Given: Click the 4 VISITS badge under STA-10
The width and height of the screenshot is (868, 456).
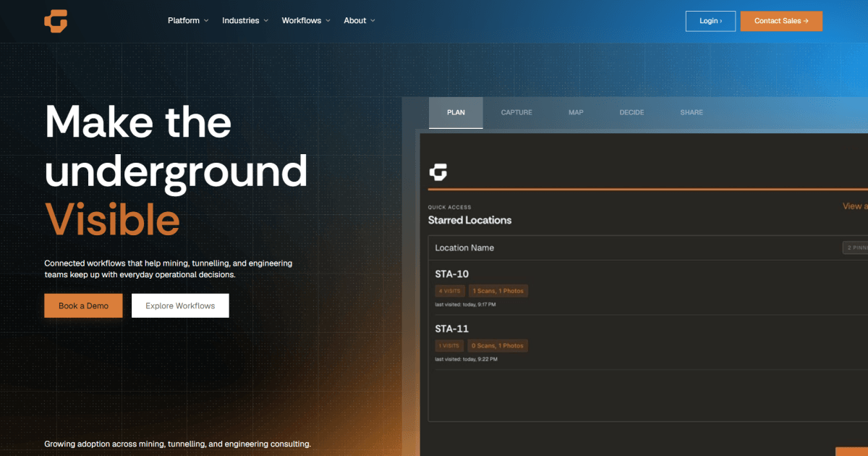Looking at the screenshot, I should click(449, 291).
